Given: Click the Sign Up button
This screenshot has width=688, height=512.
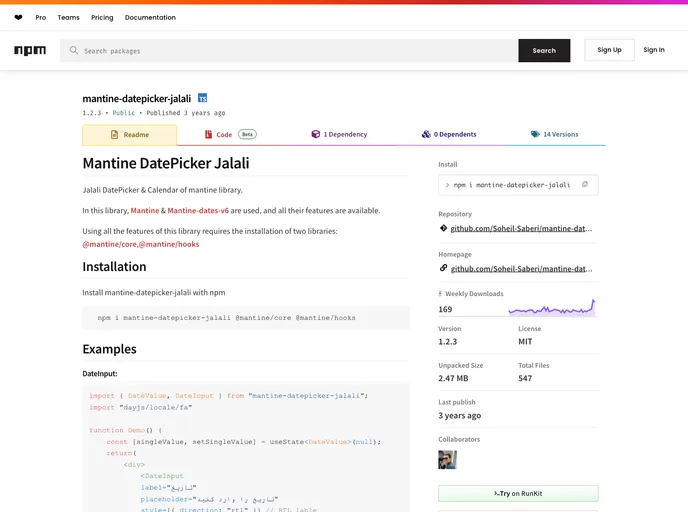Looking at the screenshot, I should [x=609, y=50].
